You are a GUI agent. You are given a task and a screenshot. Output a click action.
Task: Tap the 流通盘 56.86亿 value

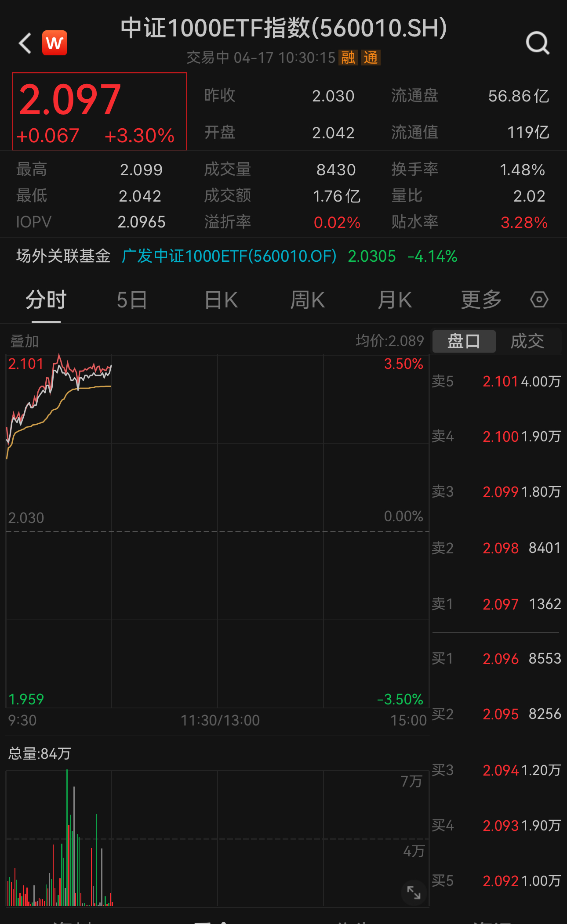click(519, 96)
